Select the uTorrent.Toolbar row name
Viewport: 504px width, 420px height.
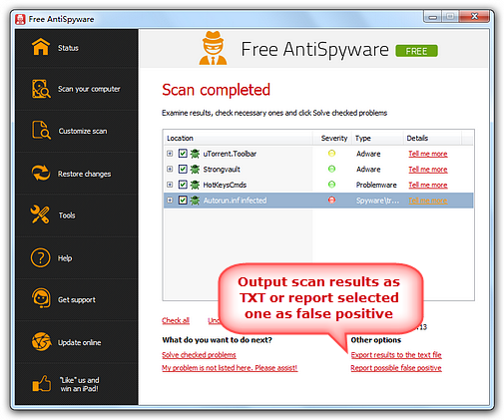230,154
